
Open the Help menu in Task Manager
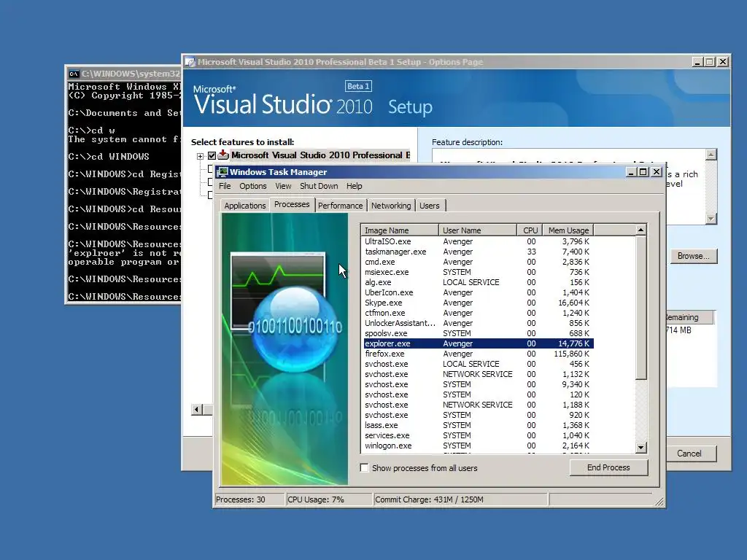[x=354, y=186]
